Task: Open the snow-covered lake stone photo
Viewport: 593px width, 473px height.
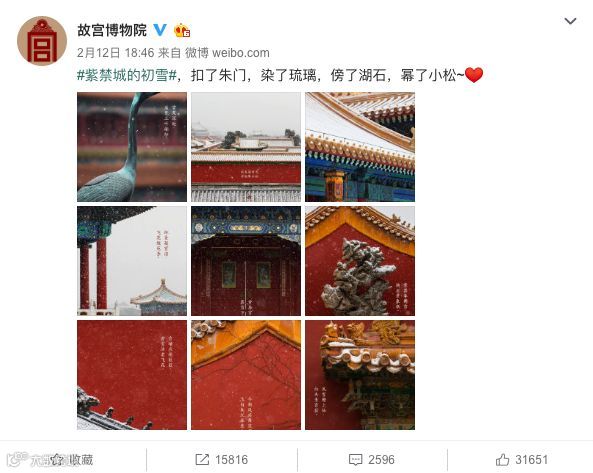Action: (x=360, y=261)
